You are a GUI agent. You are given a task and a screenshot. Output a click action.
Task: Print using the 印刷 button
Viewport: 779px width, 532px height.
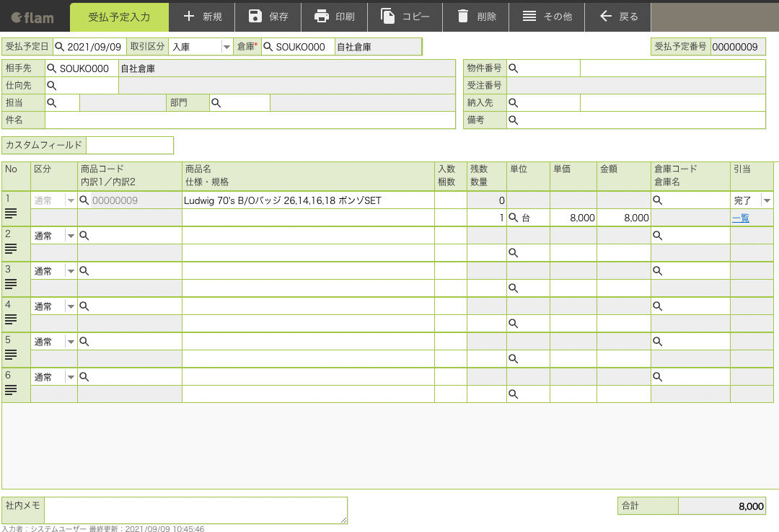pos(335,17)
